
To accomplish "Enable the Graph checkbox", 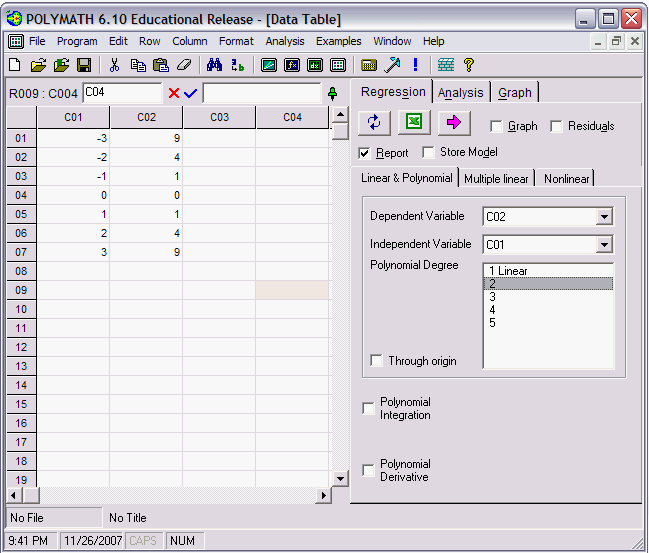I will [x=497, y=127].
